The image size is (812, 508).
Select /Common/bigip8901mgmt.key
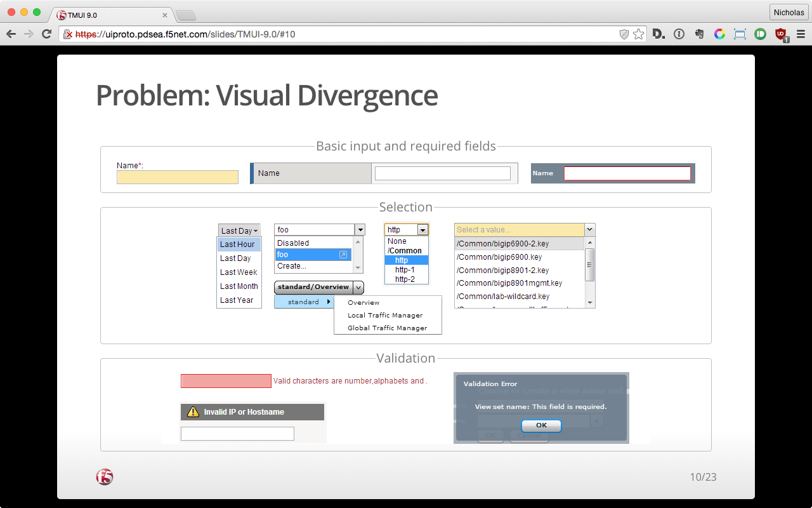point(520,283)
